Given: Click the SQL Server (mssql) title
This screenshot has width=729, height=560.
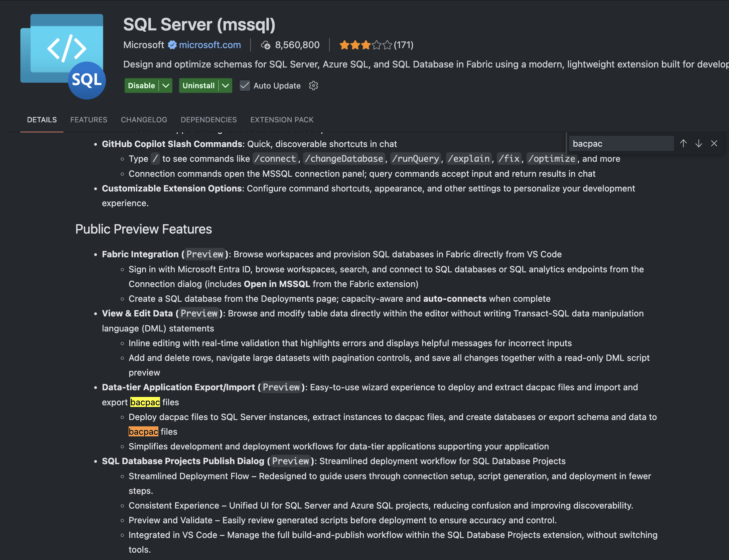Looking at the screenshot, I should tap(199, 24).
